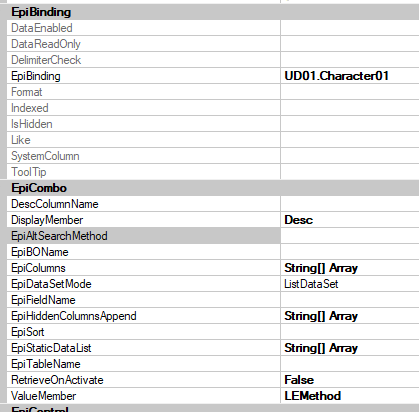Select the EpiSort property
The width and height of the screenshot is (419, 412).
click(143, 332)
